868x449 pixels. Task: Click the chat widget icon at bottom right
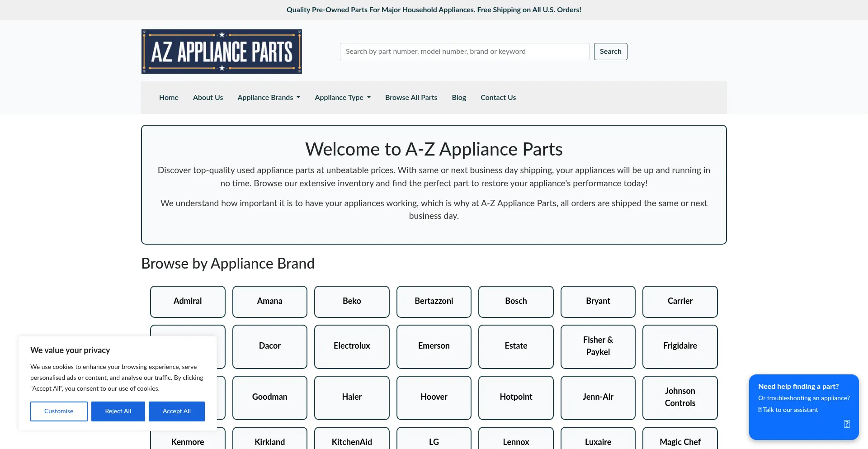(x=847, y=424)
